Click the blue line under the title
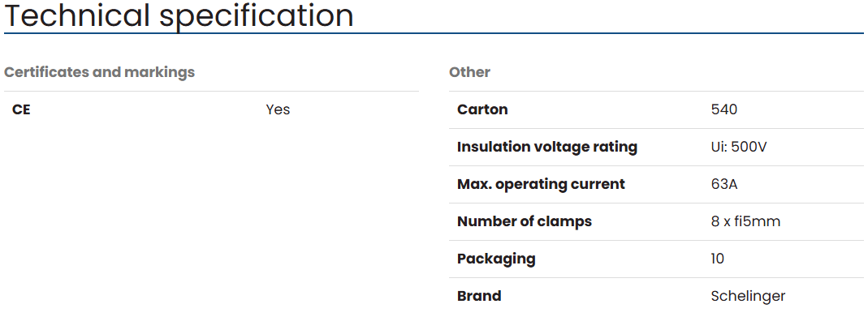 [434, 34]
